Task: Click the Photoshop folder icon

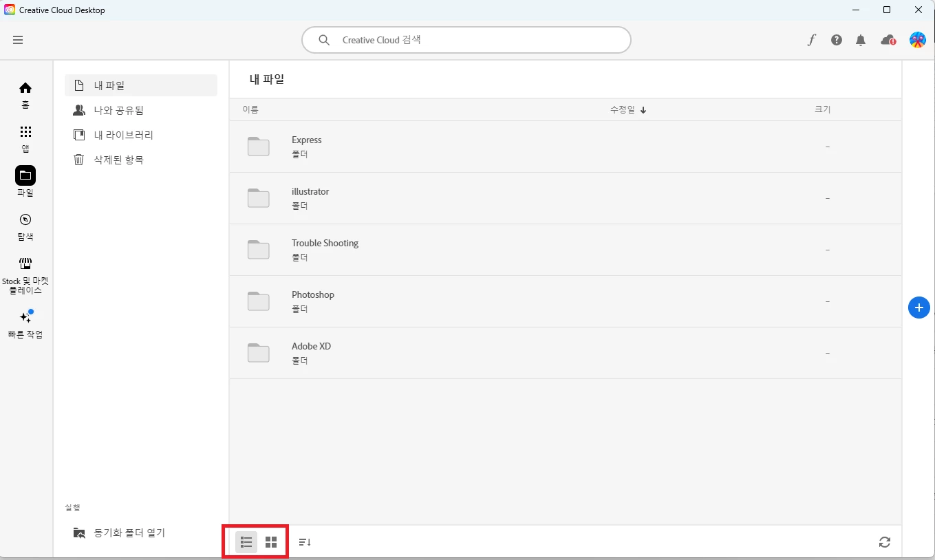Action: [x=259, y=301]
